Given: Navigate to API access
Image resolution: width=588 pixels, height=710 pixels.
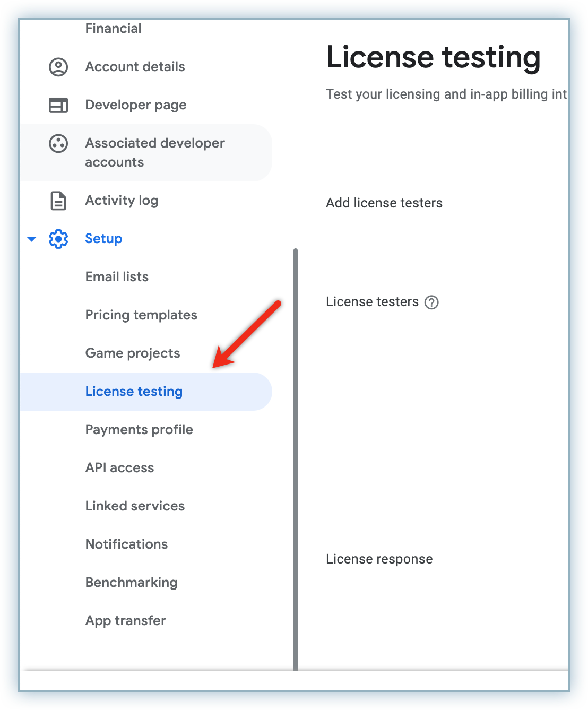Looking at the screenshot, I should pyautogui.click(x=119, y=468).
